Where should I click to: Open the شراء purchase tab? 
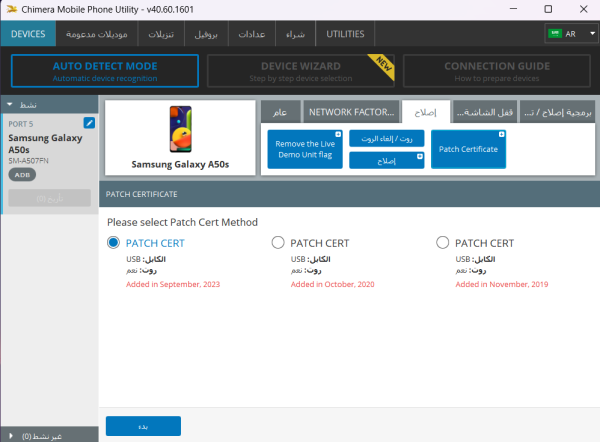(x=295, y=34)
